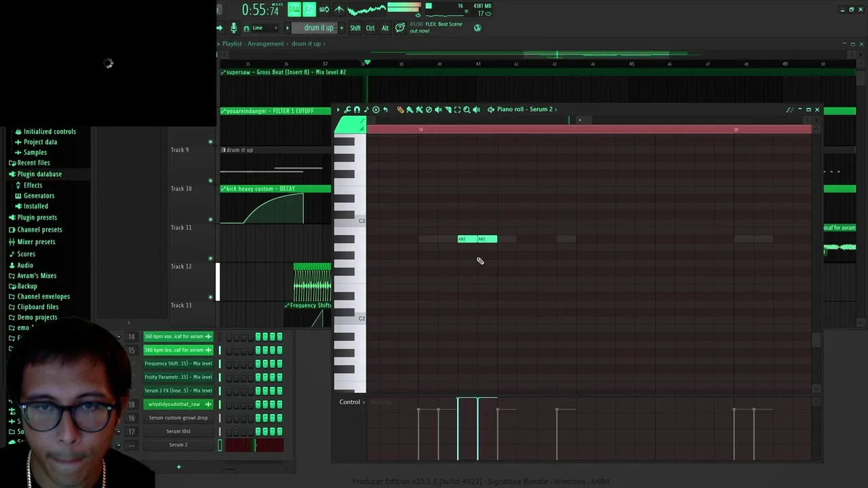Click waveform icon on whydidyoudothat_raw channel
868x488 pixels.
pos(208,404)
